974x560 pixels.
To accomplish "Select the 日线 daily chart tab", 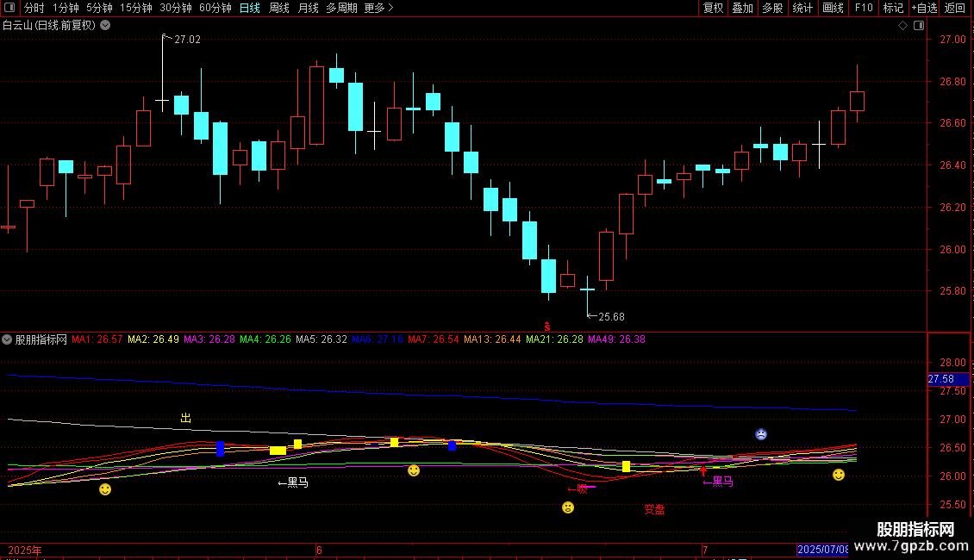I will click(x=250, y=8).
